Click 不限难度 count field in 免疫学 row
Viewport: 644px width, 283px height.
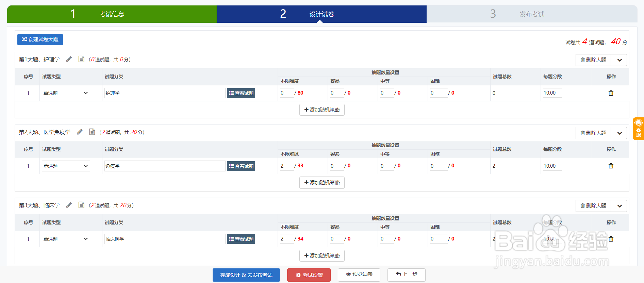coord(287,166)
